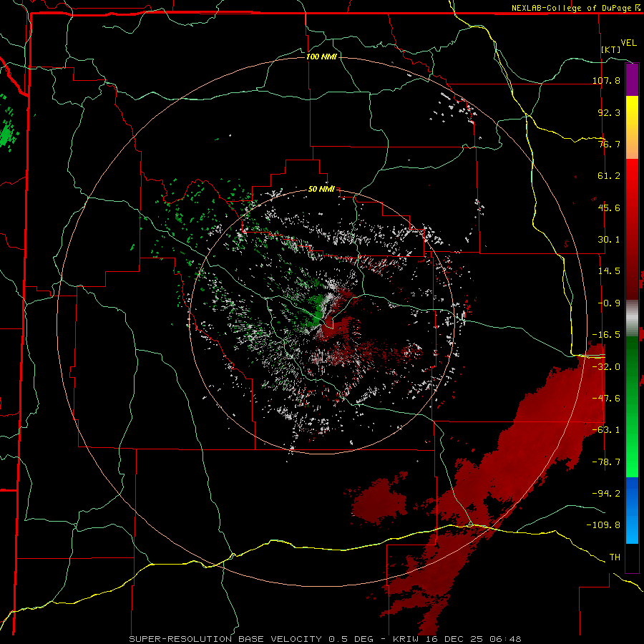Pick the green segment of the color bar
Image resolution: width=644 pixels, height=644 pixels.
click(632, 406)
